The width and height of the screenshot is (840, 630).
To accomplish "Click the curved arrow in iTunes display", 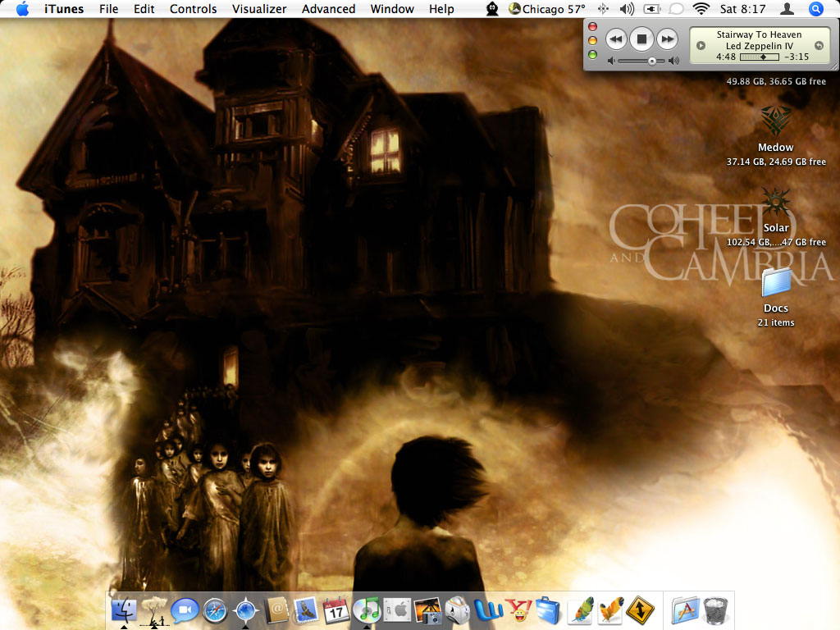I will coord(819,46).
